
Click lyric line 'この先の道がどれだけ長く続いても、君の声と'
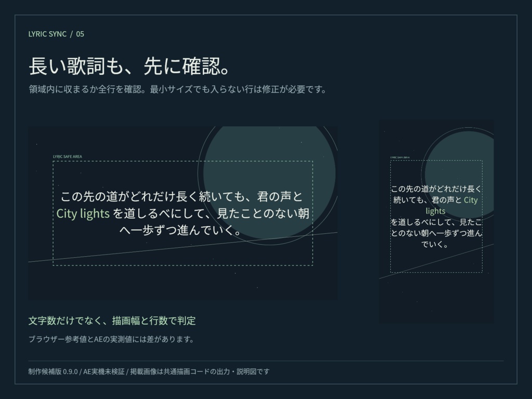click(181, 196)
